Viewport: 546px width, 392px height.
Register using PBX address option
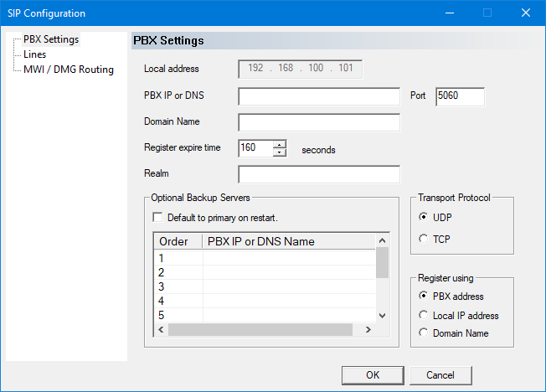pyautogui.click(x=423, y=297)
